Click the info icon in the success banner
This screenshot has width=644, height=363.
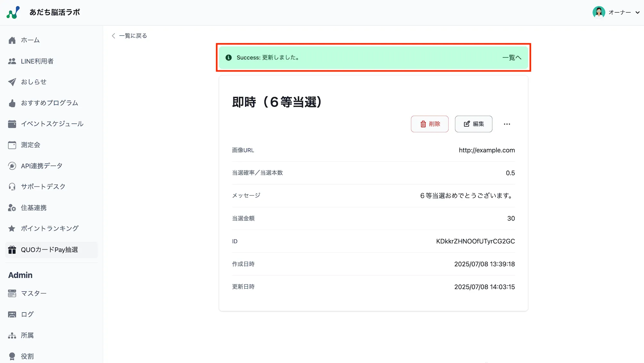point(229,57)
